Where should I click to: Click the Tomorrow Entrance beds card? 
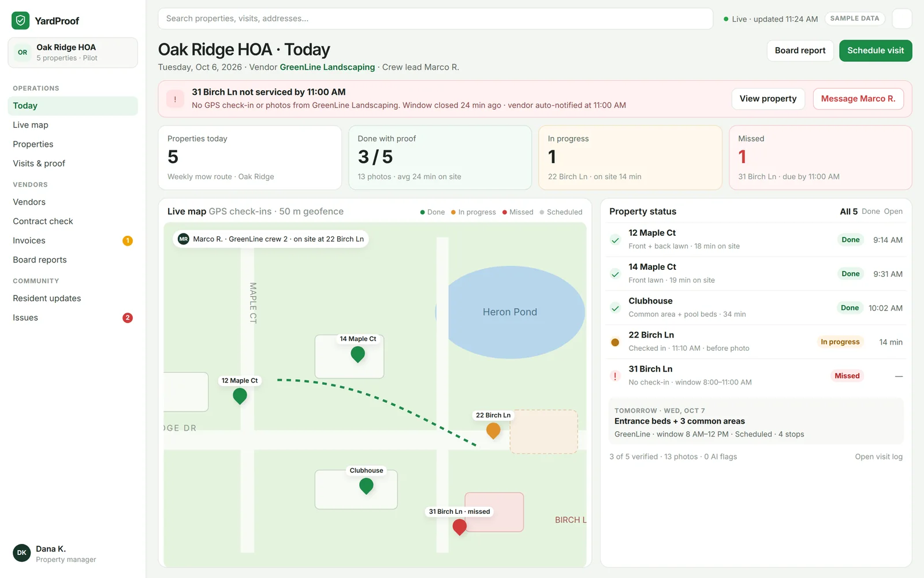(756, 421)
